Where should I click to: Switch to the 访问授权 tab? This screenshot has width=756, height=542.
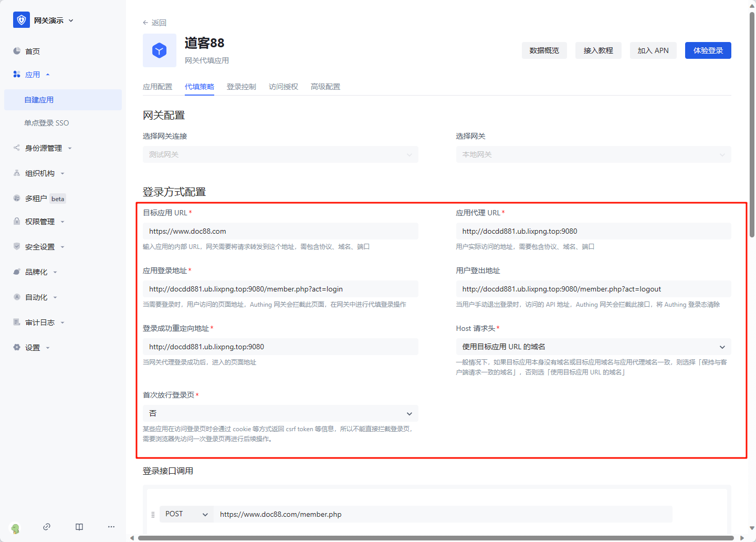283,86
